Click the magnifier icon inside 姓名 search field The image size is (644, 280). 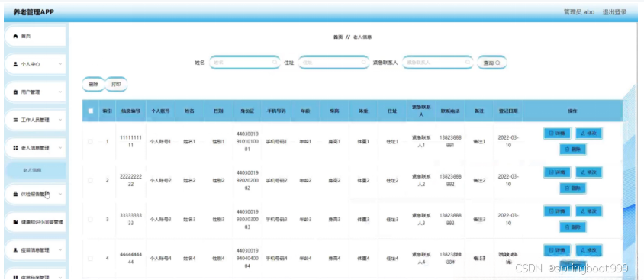(275, 63)
